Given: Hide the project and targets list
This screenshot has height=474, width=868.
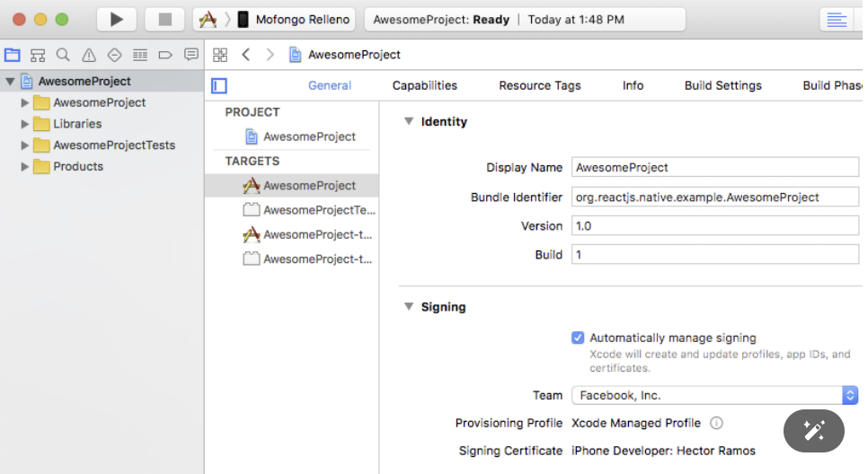Looking at the screenshot, I should click(x=219, y=85).
